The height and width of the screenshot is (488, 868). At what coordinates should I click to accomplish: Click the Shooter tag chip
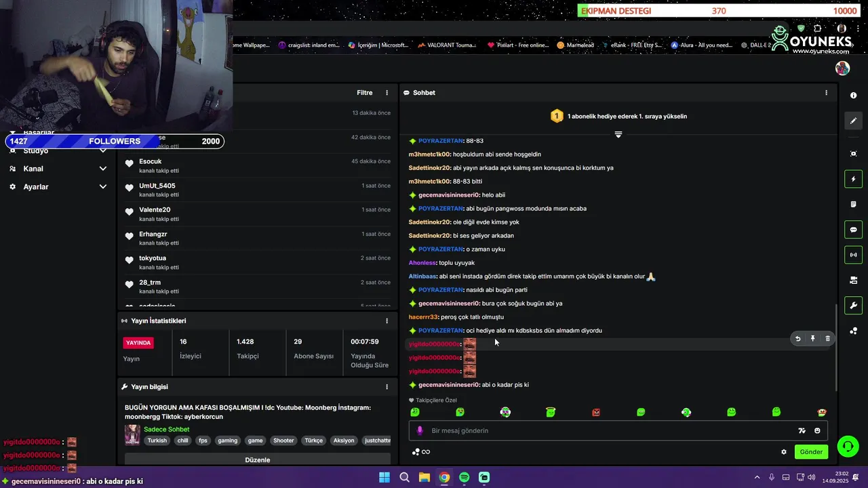pyautogui.click(x=283, y=441)
